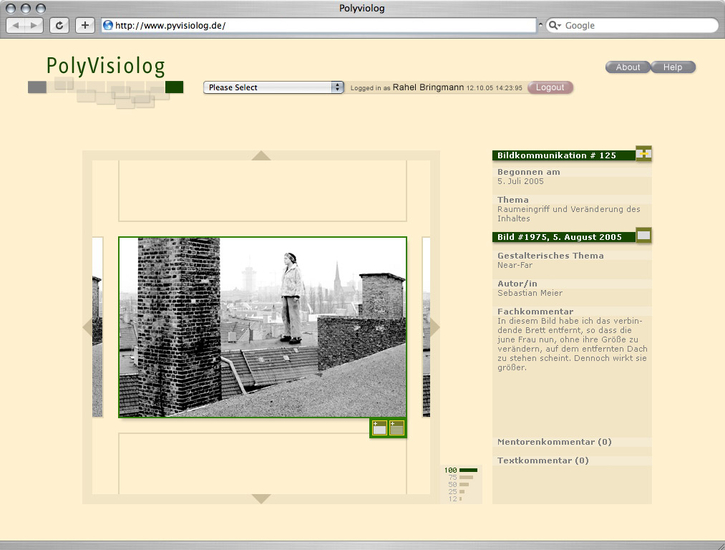
Task: Click the PolyVisiolog logo
Action: 106,66
